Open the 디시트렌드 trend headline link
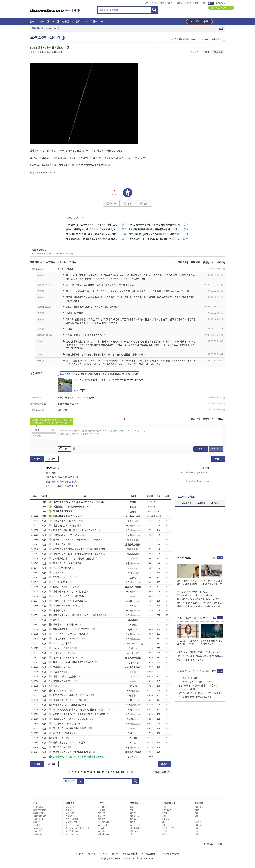255x868 pixels. (x=99, y=374)
